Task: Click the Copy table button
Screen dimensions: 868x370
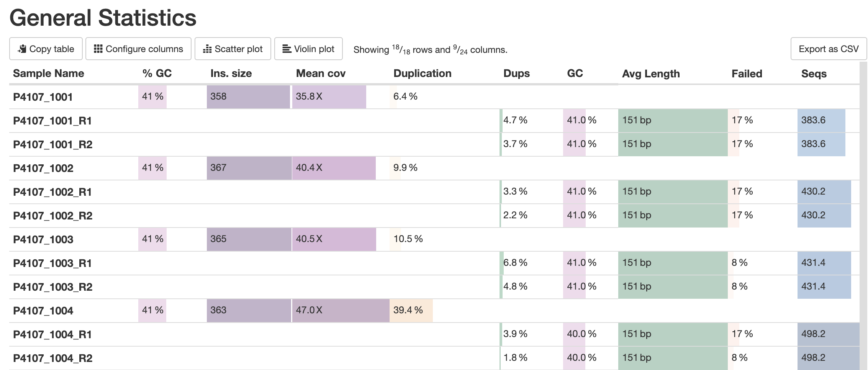Action: click(x=45, y=49)
